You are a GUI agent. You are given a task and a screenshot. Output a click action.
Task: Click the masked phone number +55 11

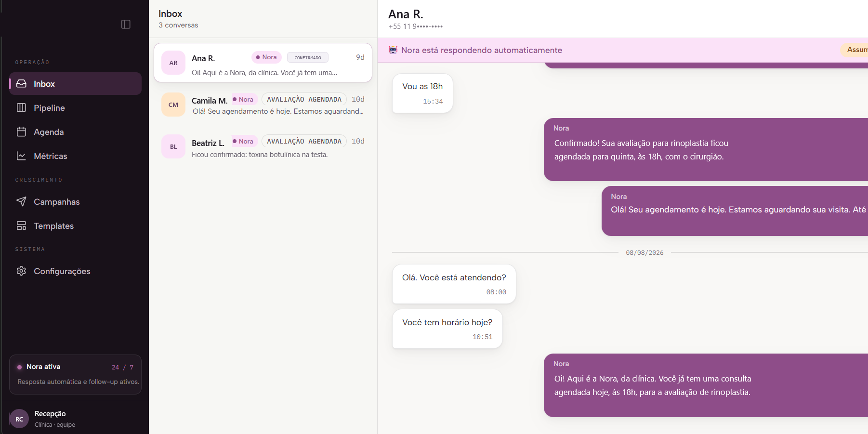click(416, 26)
